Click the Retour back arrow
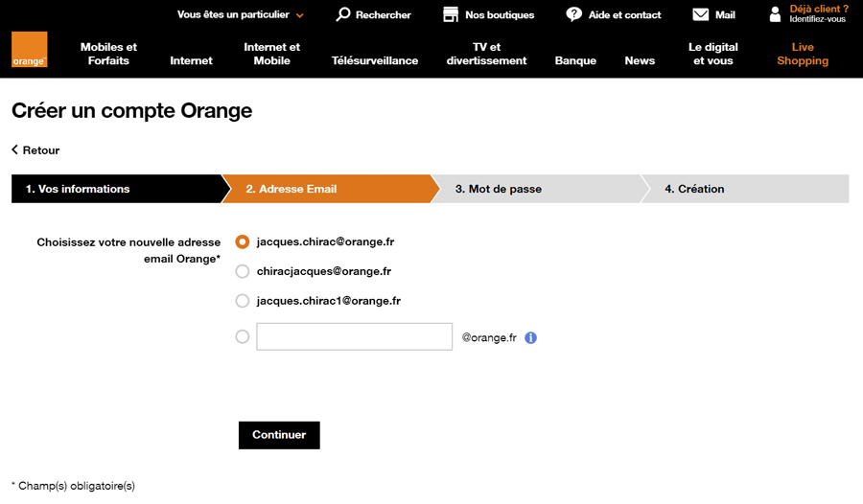Screen dimensions: 863x504 tap(15, 149)
